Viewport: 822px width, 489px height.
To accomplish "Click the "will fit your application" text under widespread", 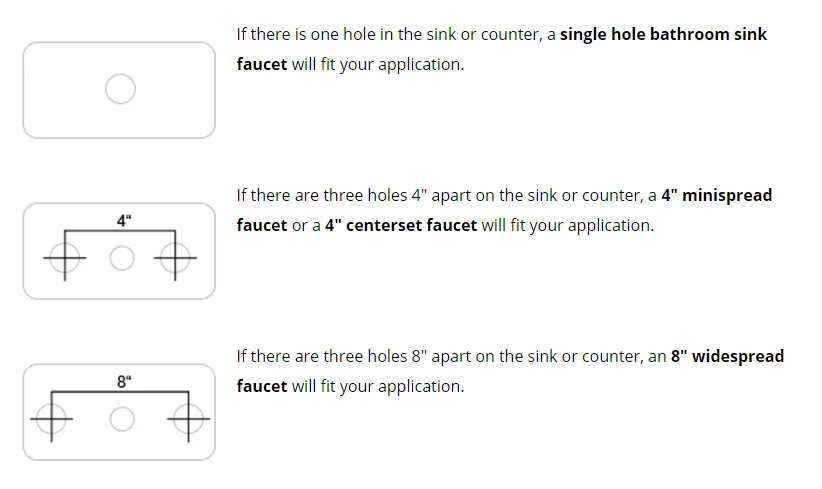I will pos(378,386).
